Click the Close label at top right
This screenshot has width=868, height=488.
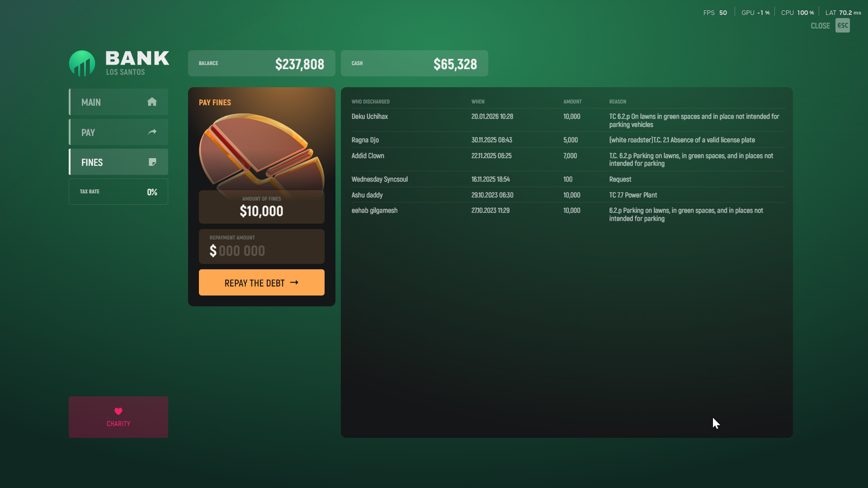[820, 26]
